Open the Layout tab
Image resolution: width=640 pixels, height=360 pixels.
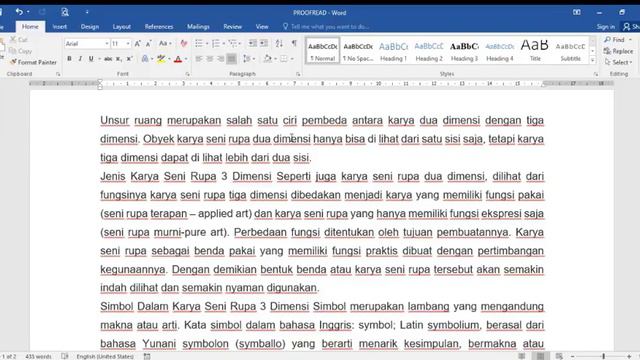122,27
